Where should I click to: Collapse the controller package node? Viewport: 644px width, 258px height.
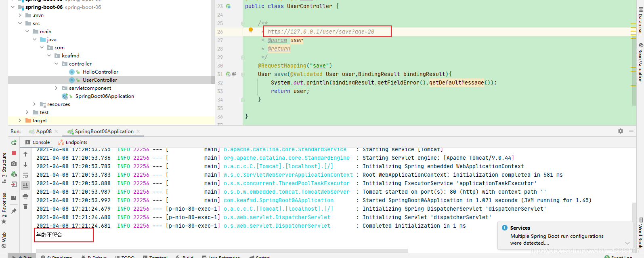pyautogui.click(x=57, y=63)
